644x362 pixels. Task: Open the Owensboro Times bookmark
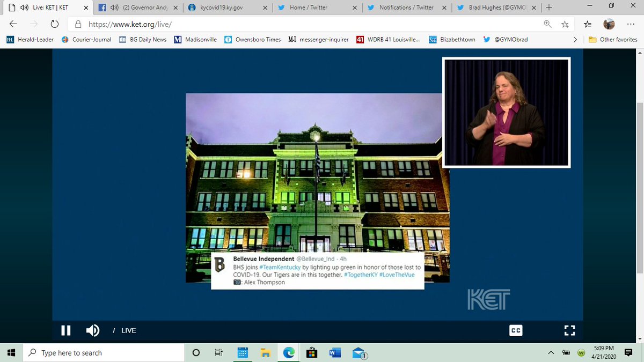click(x=252, y=39)
